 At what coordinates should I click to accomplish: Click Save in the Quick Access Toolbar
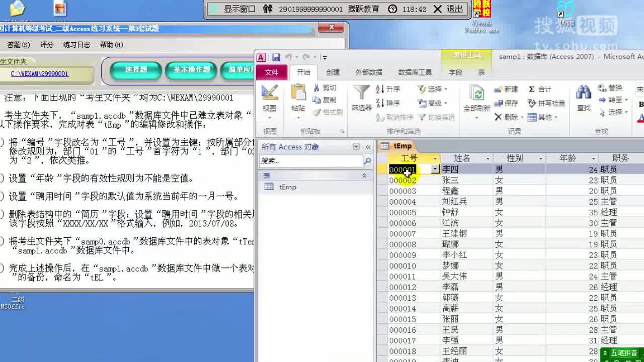(276, 58)
